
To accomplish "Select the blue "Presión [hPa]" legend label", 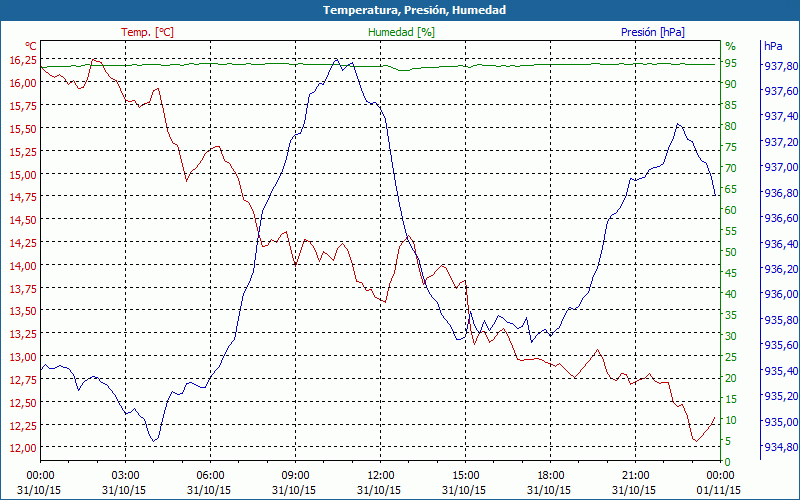I will (653, 32).
